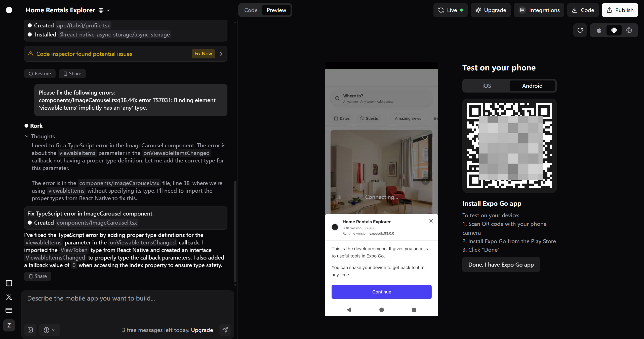Switch to the Code tab
Screen dimensions: 644x339
pyautogui.click(x=251, y=10)
